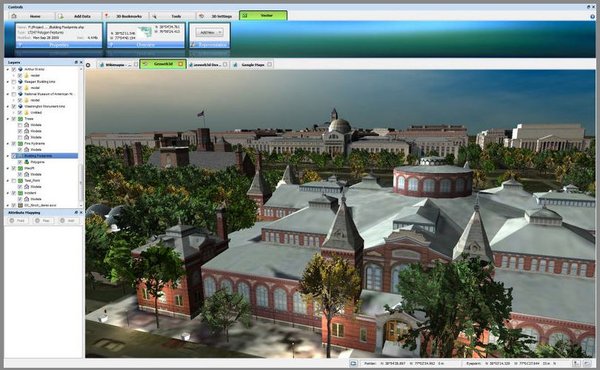
Task: Click the Overview panel header
Action: (146, 45)
